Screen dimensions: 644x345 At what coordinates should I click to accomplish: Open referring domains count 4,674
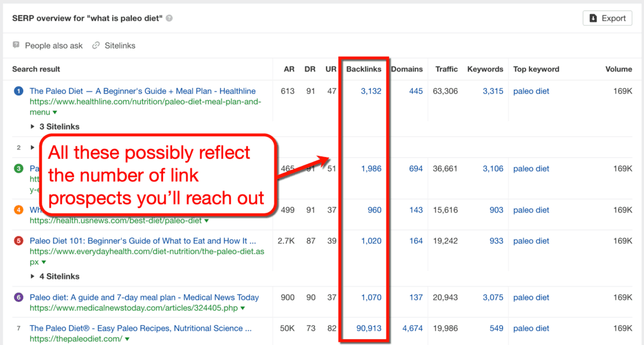click(412, 328)
